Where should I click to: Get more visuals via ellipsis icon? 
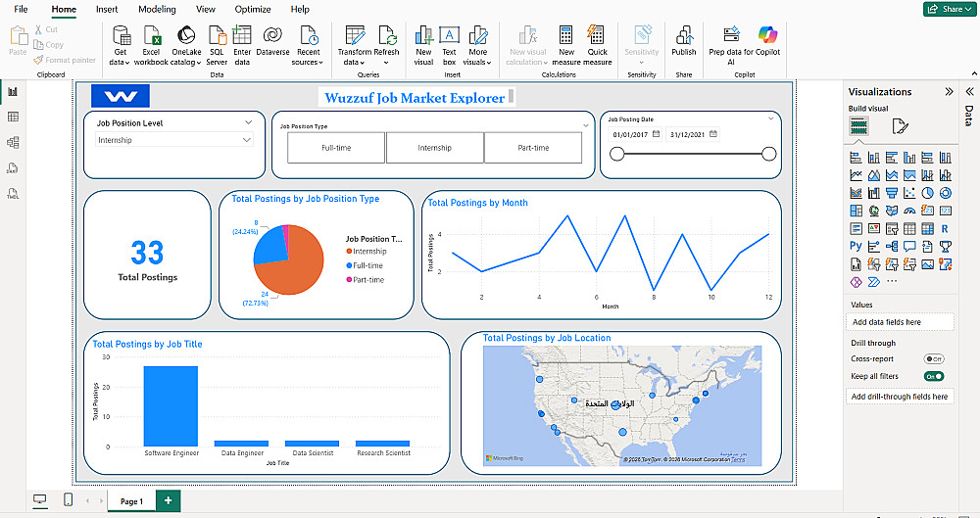892,282
